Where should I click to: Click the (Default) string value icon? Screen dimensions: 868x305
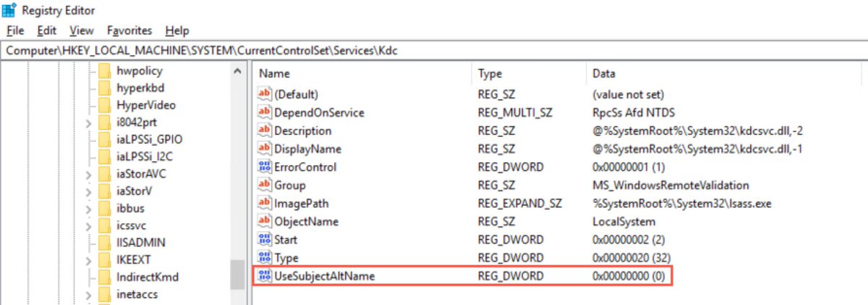[x=265, y=94]
